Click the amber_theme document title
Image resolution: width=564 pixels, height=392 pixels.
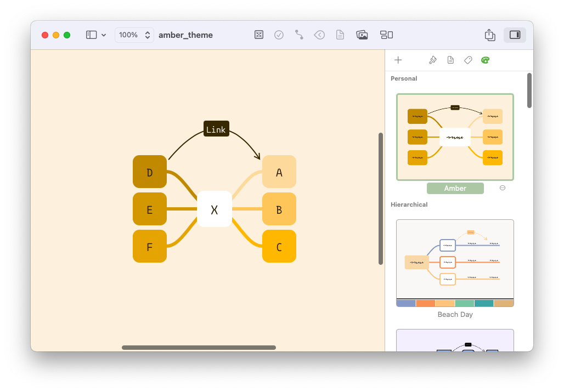point(185,35)
